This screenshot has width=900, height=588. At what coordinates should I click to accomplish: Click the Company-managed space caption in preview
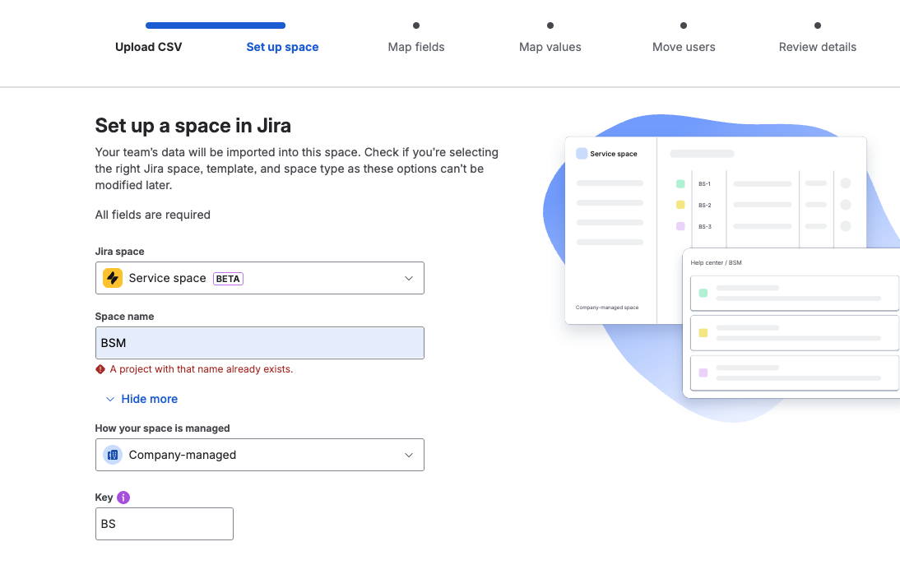(607, 308)
